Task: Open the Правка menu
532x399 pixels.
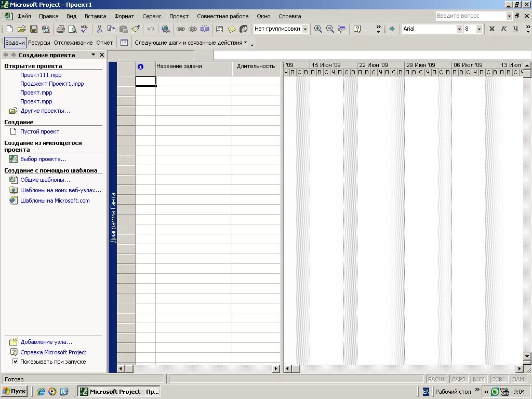Action: pyautogui.click(x=48, y=16)
